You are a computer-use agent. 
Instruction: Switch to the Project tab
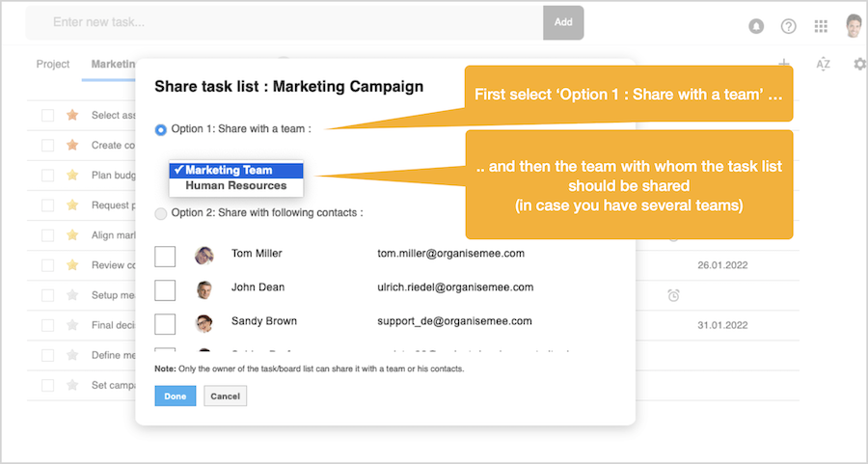pyautogui.click(x=53, y=65)
